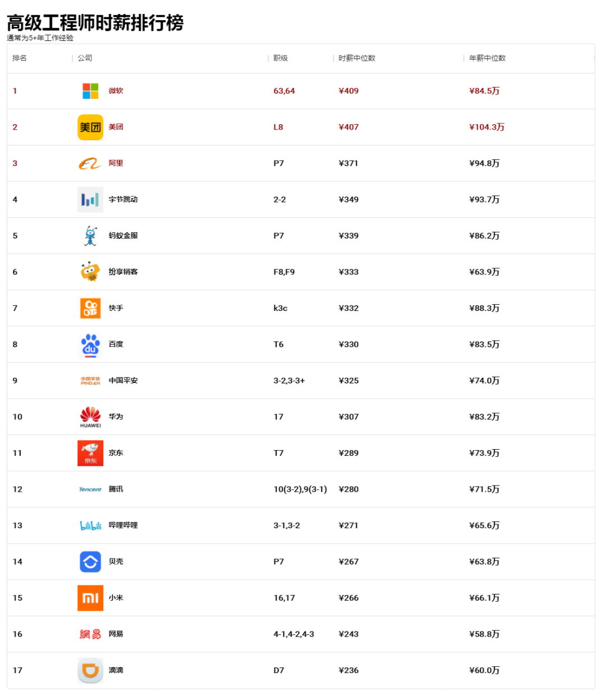Open the 哔哩哔哩 company name link
The width and height of the screenshot is (606, 700).
(123, 525)
